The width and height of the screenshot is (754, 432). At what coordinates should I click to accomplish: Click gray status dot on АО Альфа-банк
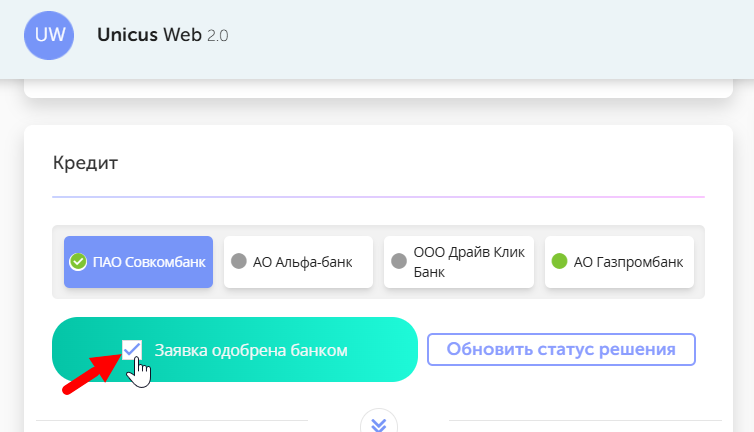(x=239, y=262)
